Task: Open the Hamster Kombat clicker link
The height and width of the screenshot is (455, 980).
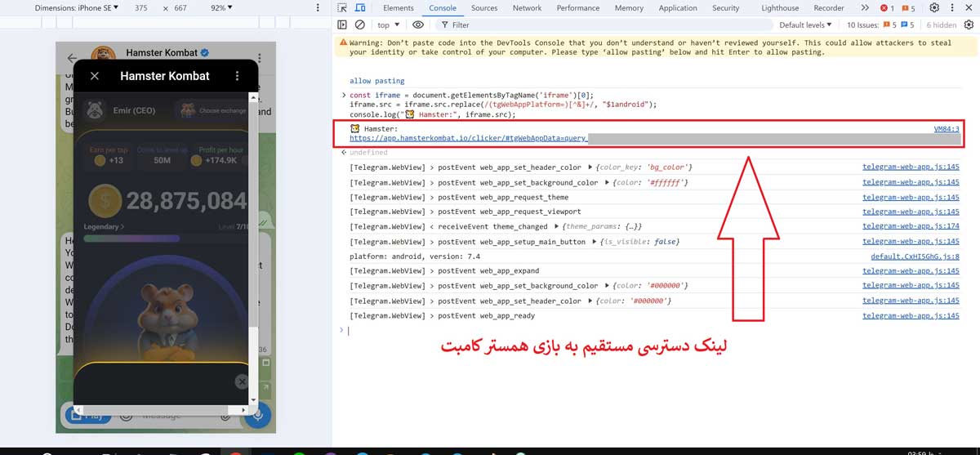Action: [x=468, y=138]
